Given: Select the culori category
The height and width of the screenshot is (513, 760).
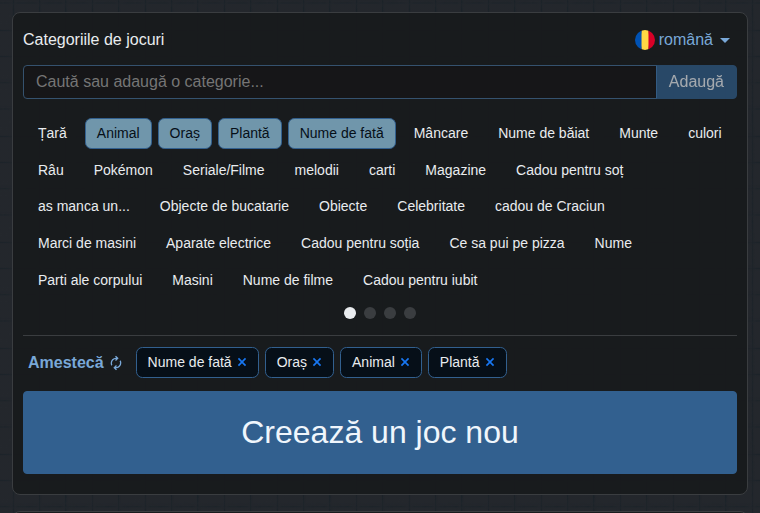Looking at the screenshot, I should tap(705, 133).
